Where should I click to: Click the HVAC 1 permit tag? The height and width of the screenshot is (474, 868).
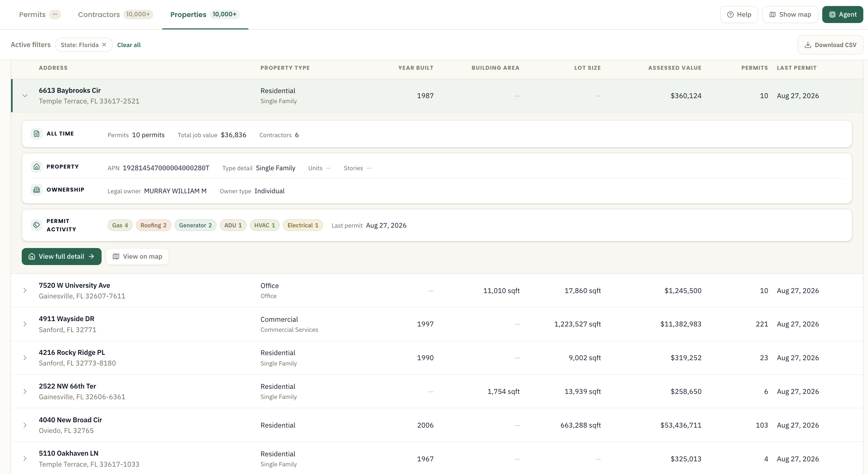(x=265, y=225)
